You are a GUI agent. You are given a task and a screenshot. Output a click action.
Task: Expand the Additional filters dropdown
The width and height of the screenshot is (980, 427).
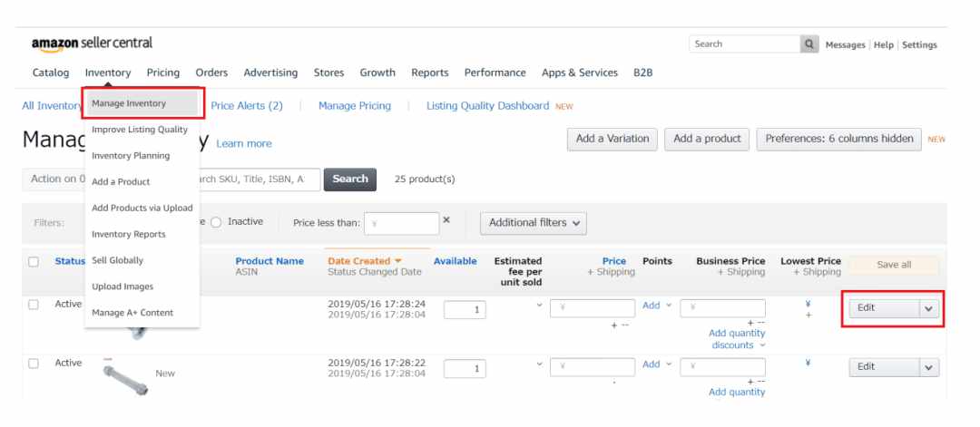point(534,223)
